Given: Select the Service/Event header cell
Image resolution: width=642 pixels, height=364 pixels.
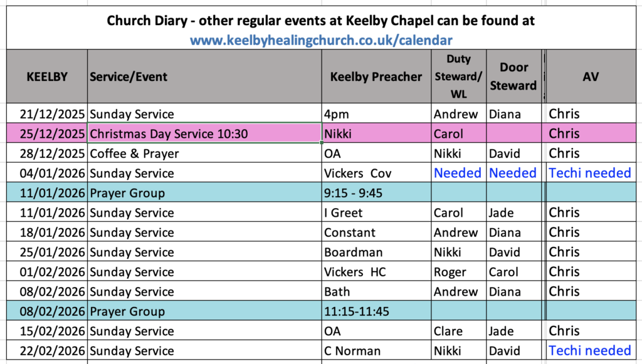Looking at the screenshot, I should [204, 77].
